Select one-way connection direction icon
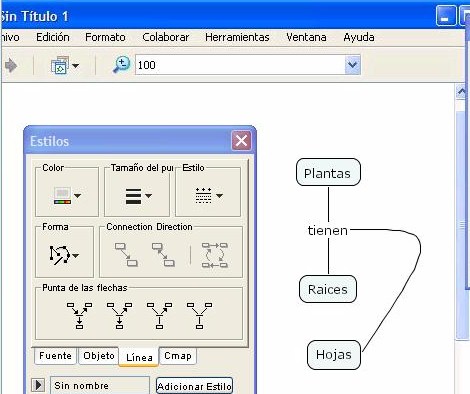The width and height of the screenshot is (470, 394). pyautogui.click(x=126, y=255)
